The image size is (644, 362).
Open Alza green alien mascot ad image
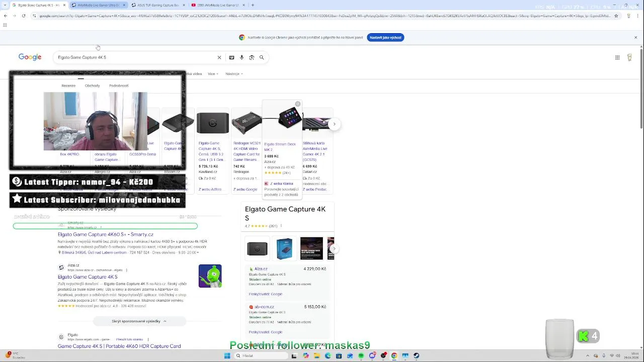(210, 276)
